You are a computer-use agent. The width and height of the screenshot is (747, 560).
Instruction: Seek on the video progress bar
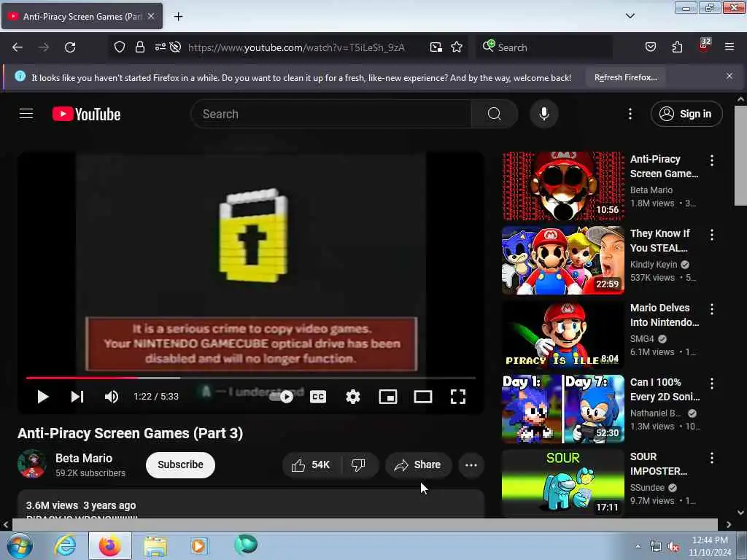click(251, 378)
